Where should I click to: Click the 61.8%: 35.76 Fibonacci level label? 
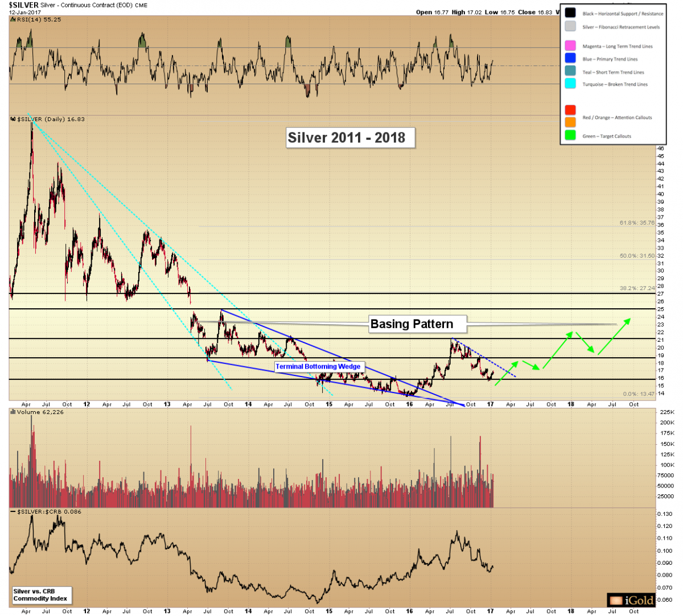point(637,223)
